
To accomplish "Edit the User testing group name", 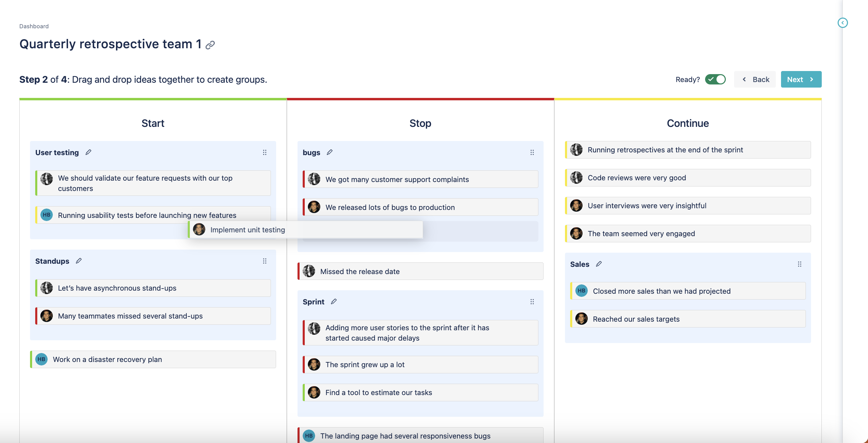I will (x=88, y=152).
